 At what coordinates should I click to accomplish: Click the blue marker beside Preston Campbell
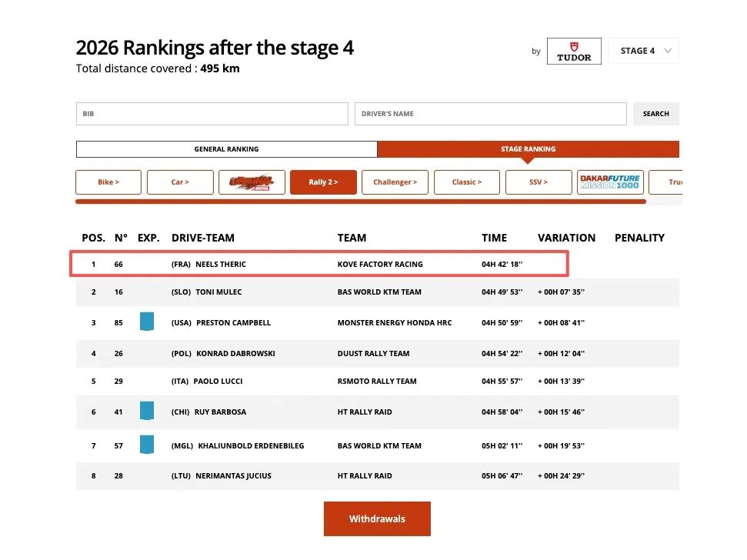(146, 322)
